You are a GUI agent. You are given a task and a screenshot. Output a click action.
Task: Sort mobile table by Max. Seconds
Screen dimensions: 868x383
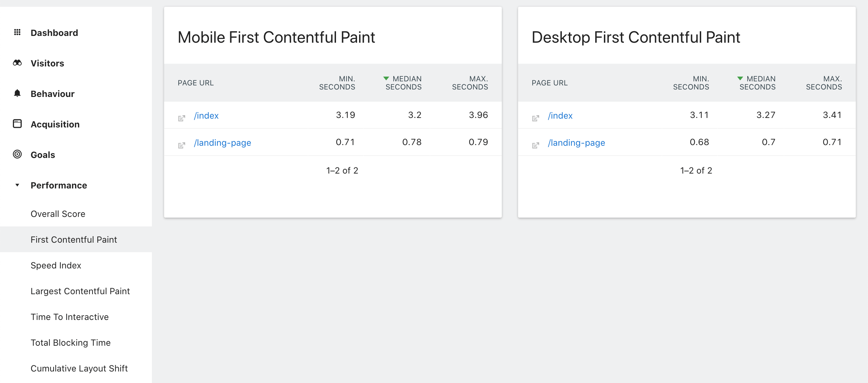[470, 83]
